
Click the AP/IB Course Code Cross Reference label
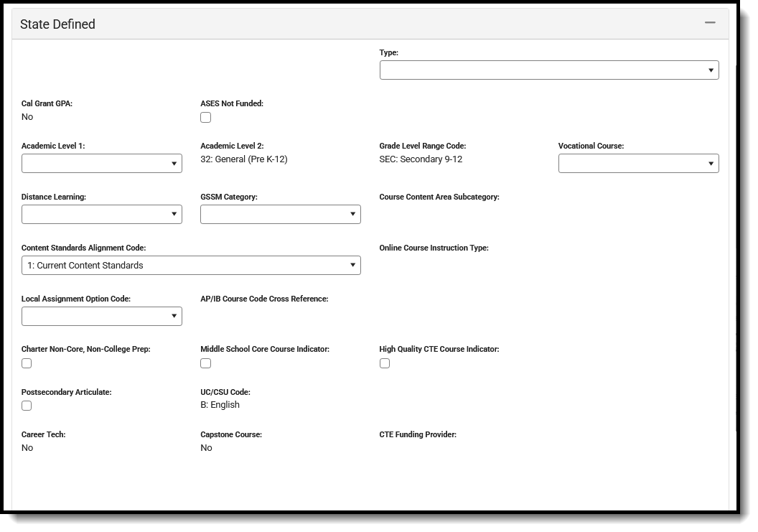[x=264, y=299]
